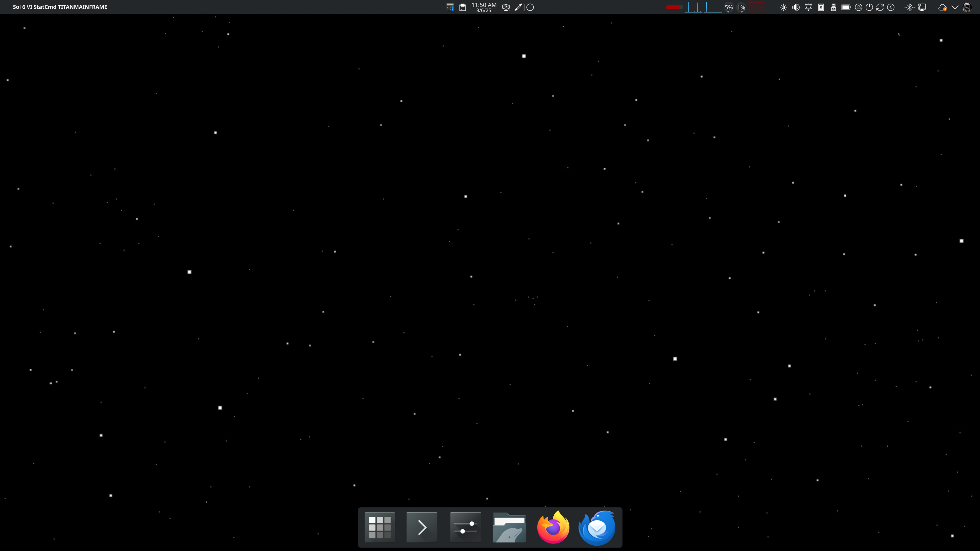Toggle the crossed-out screen capture indicator
The width and height of the screenshot is (980, 551).
pyautogui.click(x=506, y=7)
